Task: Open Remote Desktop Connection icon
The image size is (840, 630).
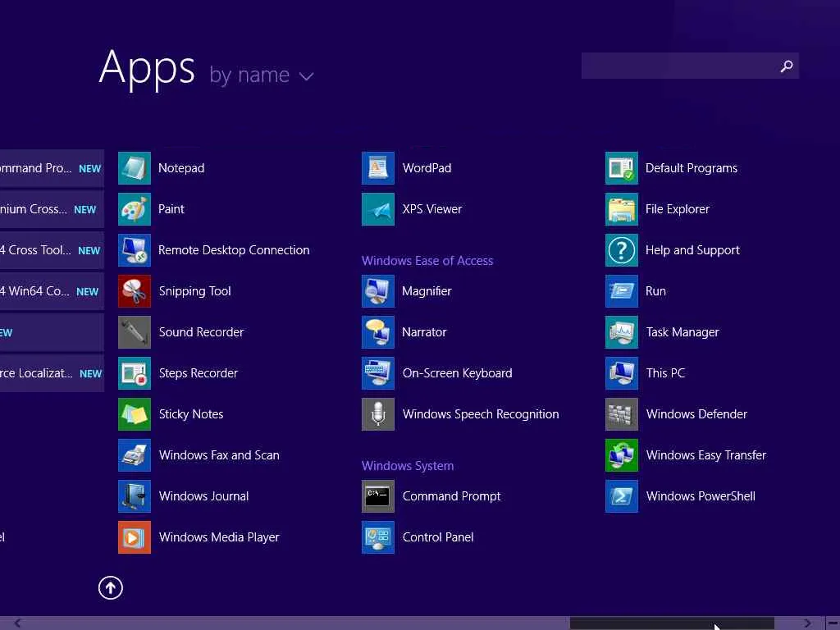Action: click(134, 250)
